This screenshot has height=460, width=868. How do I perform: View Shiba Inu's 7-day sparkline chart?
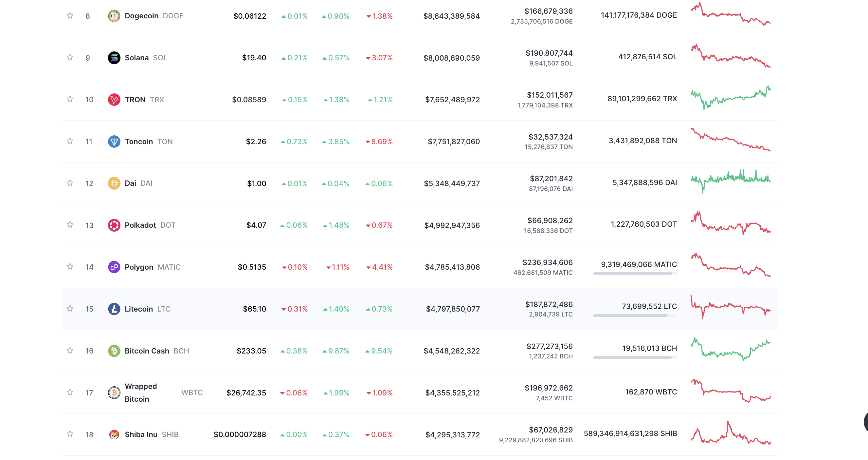730,434
